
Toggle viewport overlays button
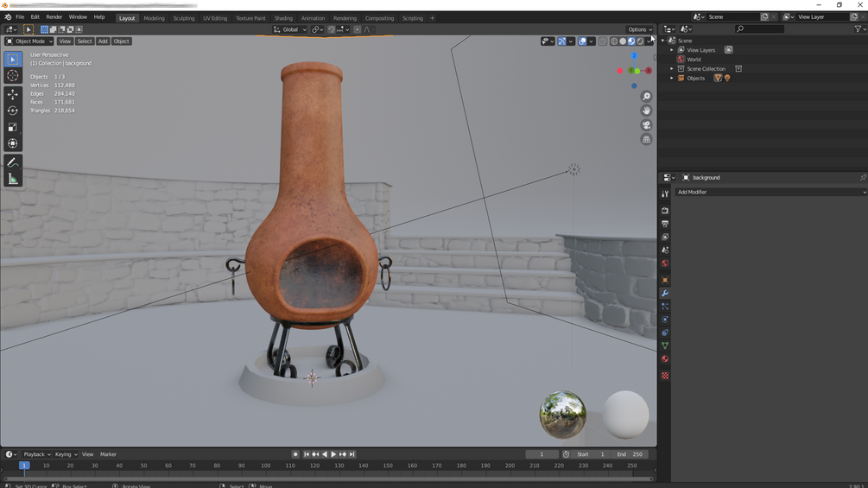(582, 41)
